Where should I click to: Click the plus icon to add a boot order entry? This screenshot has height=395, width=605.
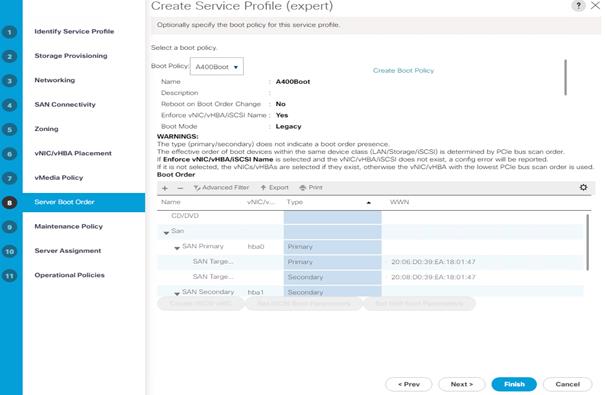(x=165, y=188)
